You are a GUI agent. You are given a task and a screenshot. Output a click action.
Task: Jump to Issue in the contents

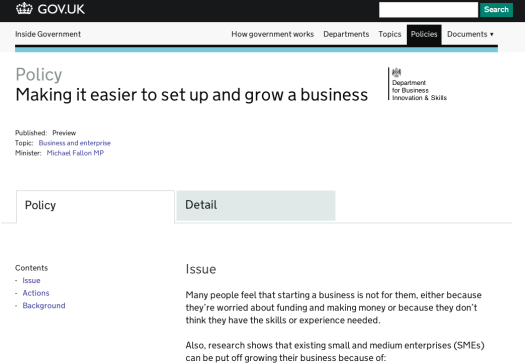tap(31, 280)
